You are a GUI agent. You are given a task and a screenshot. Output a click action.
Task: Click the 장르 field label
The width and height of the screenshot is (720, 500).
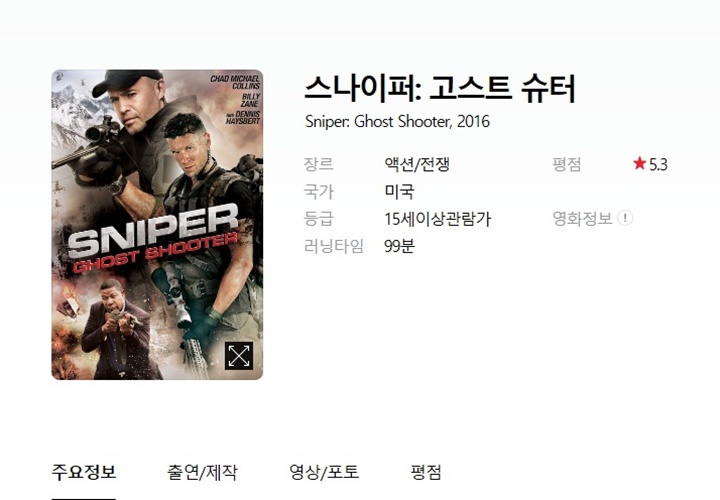click(x=319, y=164)
